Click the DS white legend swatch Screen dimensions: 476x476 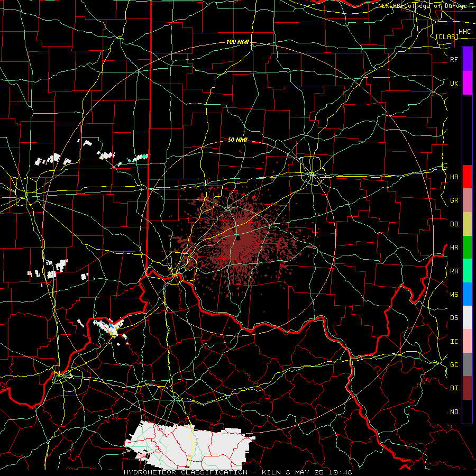click(x=467, y=317)
